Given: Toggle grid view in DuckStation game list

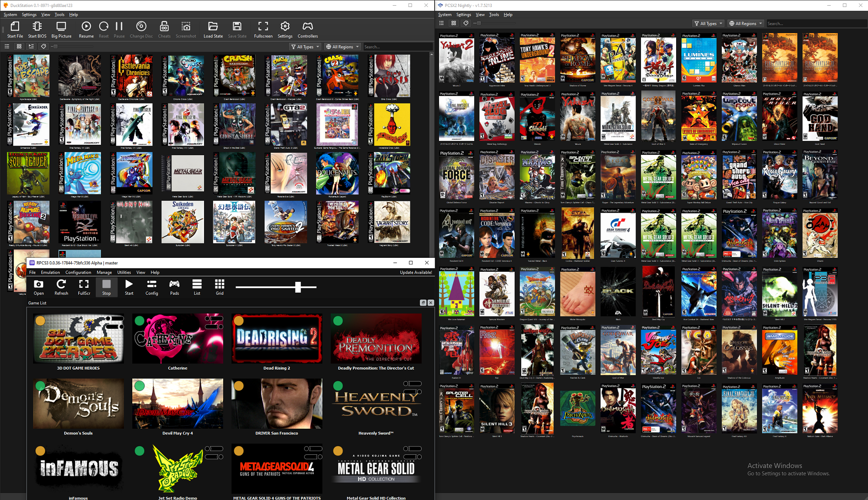Looking at the screenshot, I should [x=19, y=46].
